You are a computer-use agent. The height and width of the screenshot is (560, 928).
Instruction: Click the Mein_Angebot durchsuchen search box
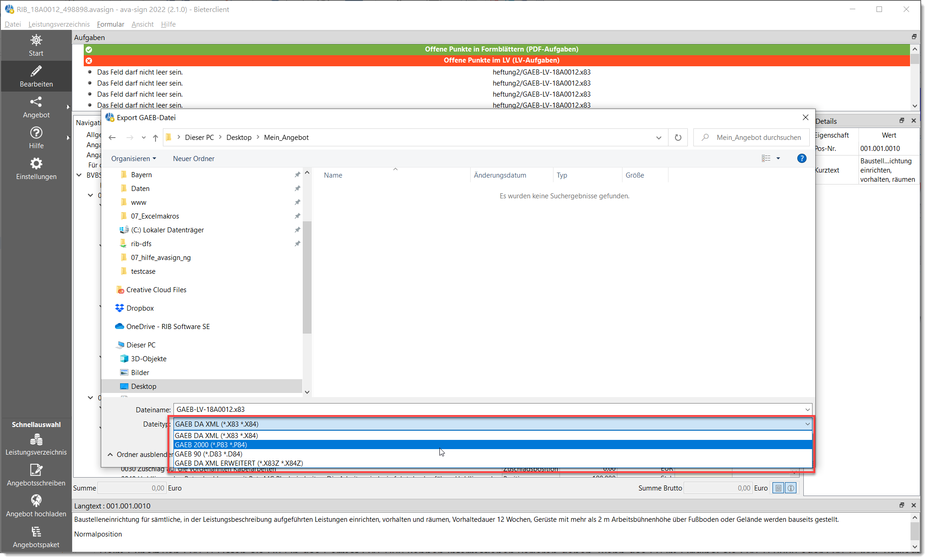tap(751, 138)
